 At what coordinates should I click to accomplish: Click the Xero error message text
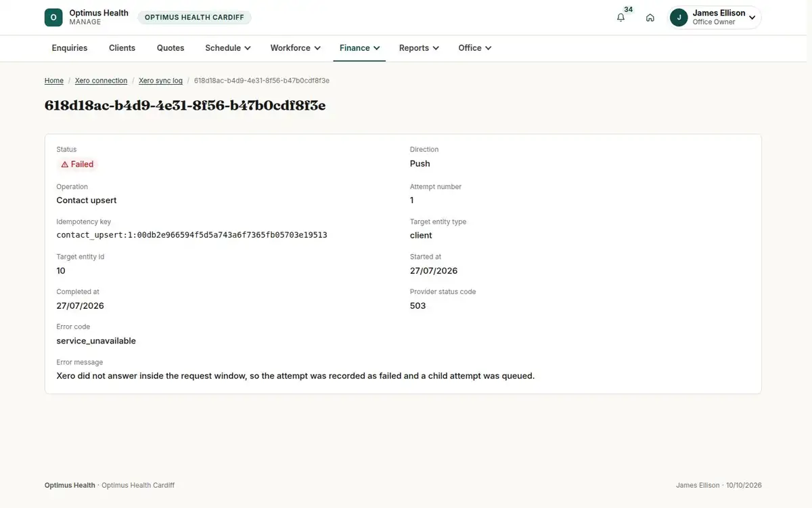[x=296, y=376]
